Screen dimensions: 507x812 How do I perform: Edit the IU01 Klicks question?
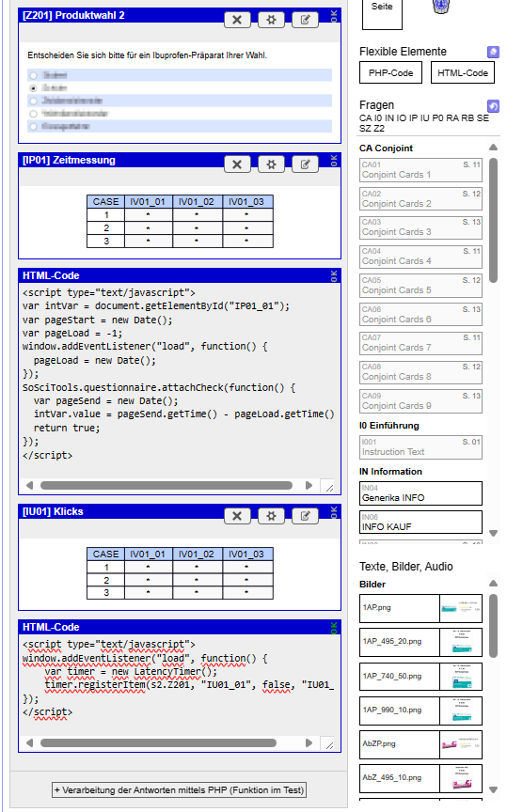pyautogui.click(x=306, y=516)
